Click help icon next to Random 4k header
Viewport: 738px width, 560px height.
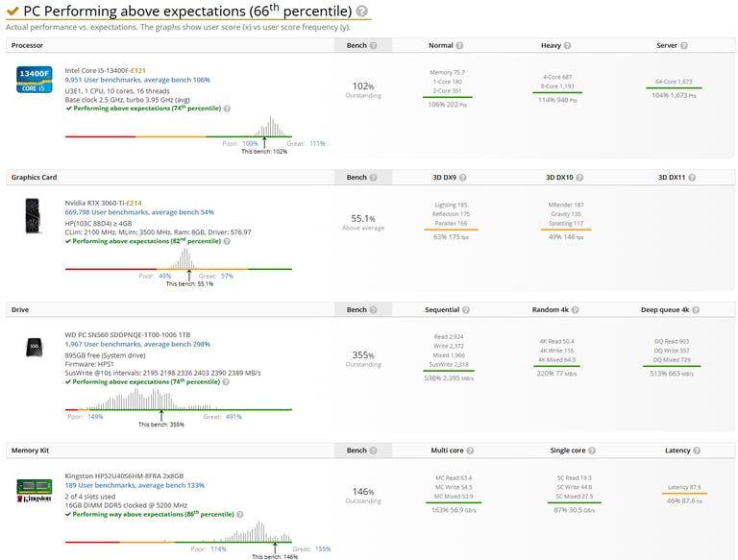pos(575,309)
